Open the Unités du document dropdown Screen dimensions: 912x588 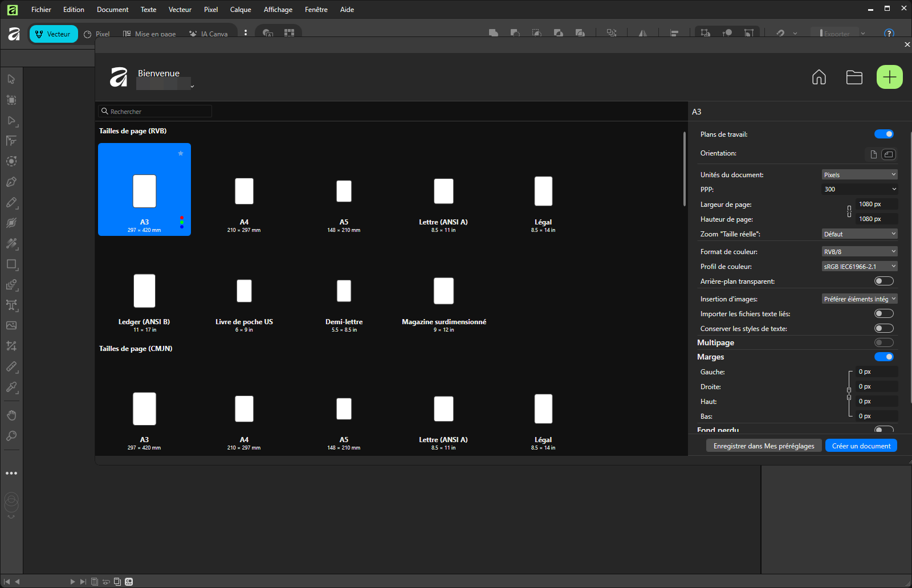860,174
